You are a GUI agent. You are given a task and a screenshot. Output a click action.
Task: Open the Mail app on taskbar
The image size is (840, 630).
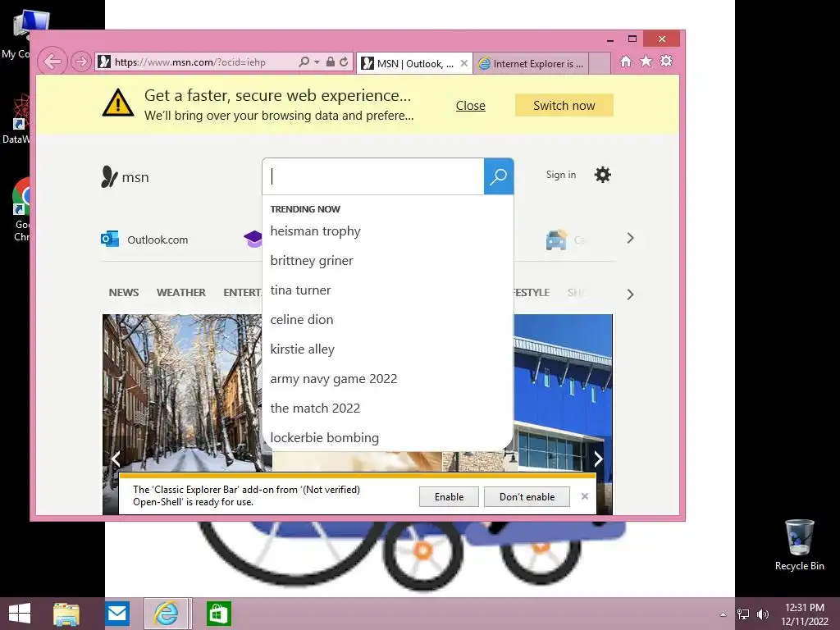[116, 614]
